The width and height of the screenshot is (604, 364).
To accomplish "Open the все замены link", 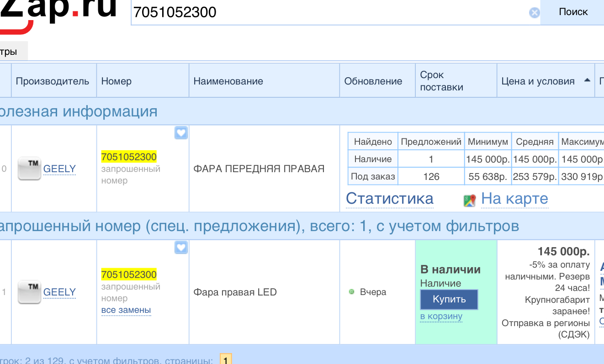I will click(126, 310).
